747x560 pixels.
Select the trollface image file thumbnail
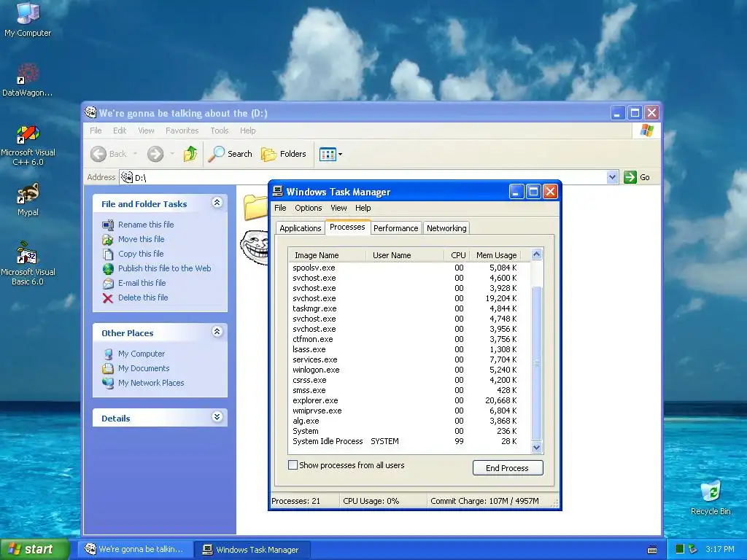point(255,246)
